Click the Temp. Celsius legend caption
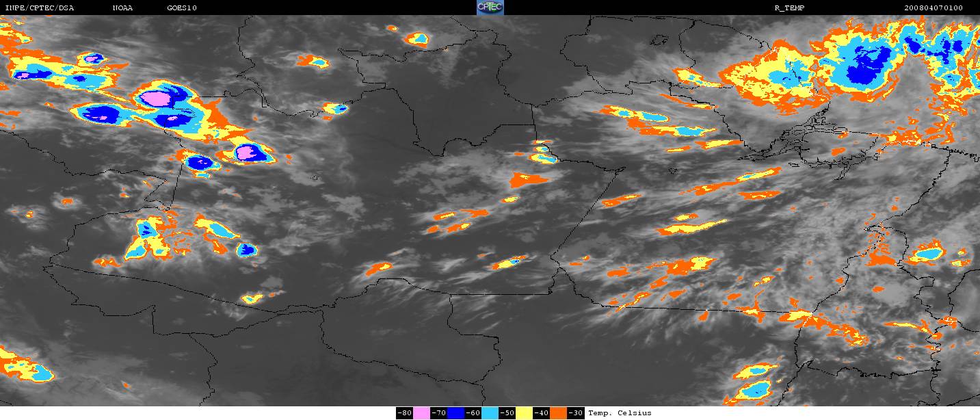This screenshot has height=420, width=980. pos(620,413)
